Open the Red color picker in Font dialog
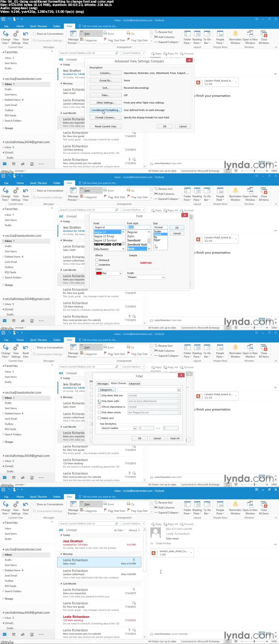 (109, 273)
